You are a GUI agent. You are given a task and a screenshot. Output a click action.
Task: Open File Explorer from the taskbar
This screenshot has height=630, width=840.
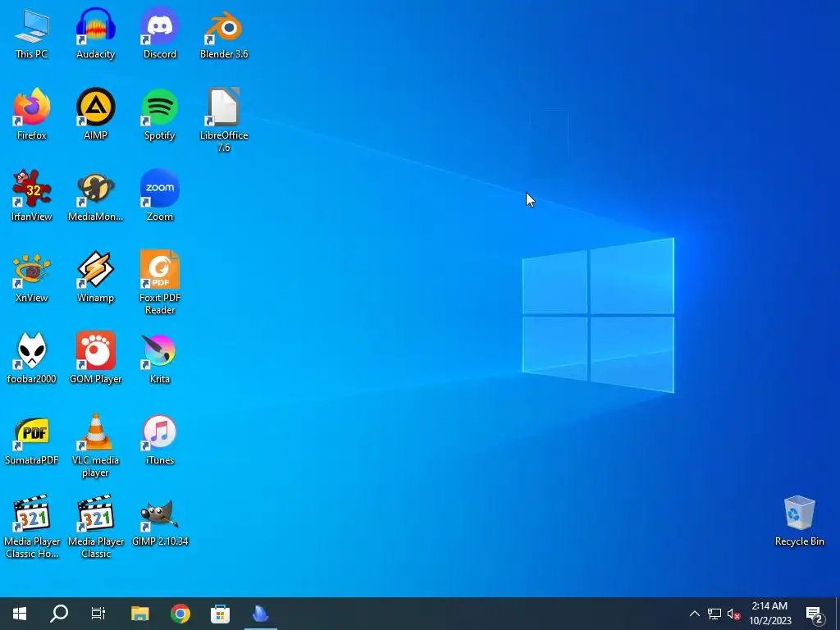(140, 614)
